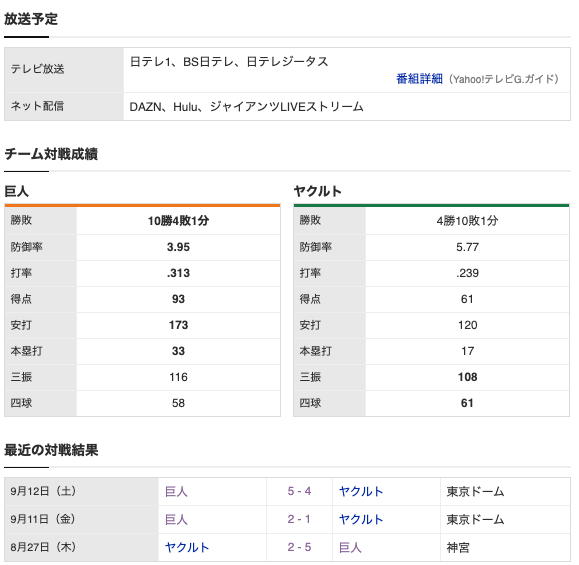Open ヤクルト link in 9月12日 row
Viewport: 579px width, 565px height.
click(361, 492)
